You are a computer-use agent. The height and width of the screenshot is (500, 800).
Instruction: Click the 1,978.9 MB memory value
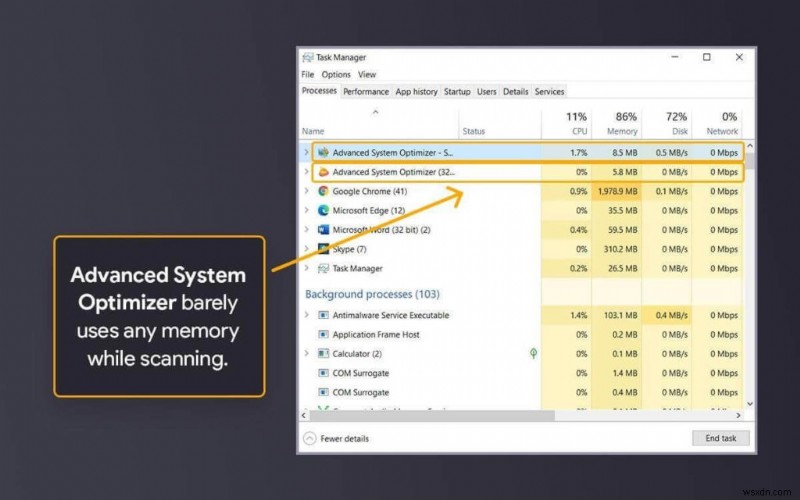coord(617,191)
